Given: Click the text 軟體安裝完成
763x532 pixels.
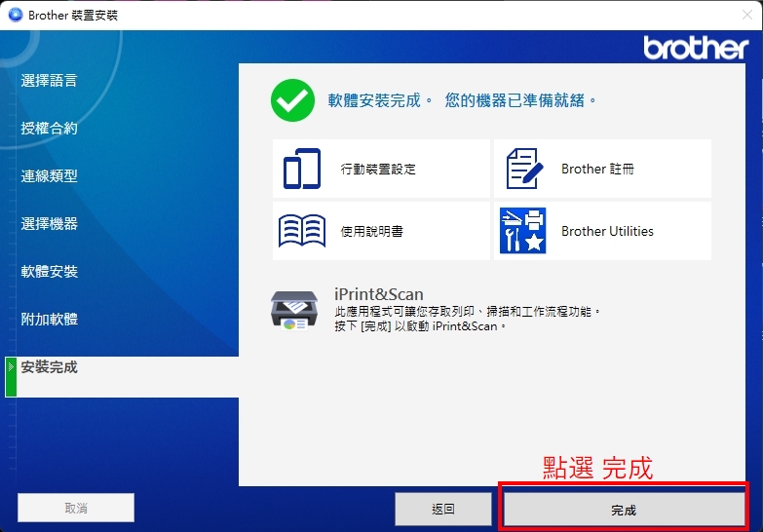Looking at the screenshot, I should (374, 100).
